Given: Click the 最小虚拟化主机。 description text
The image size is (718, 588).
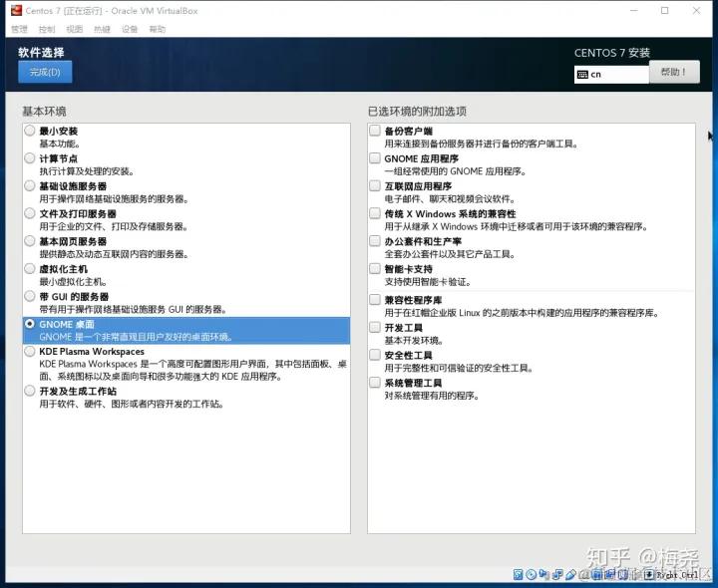Looking at the screenshot, I should (x=73, y=282).
